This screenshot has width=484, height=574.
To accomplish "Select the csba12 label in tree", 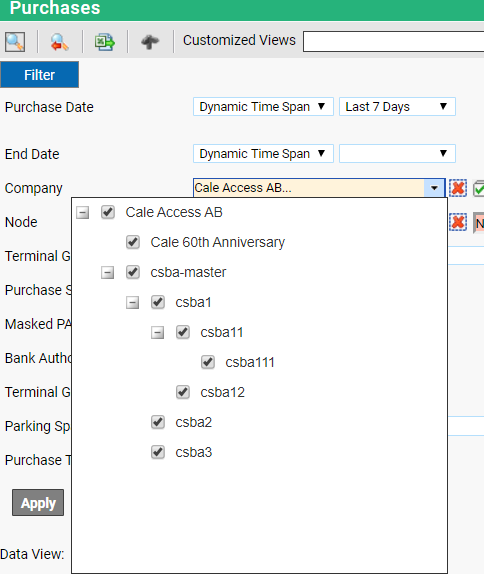I will point(222,392).
